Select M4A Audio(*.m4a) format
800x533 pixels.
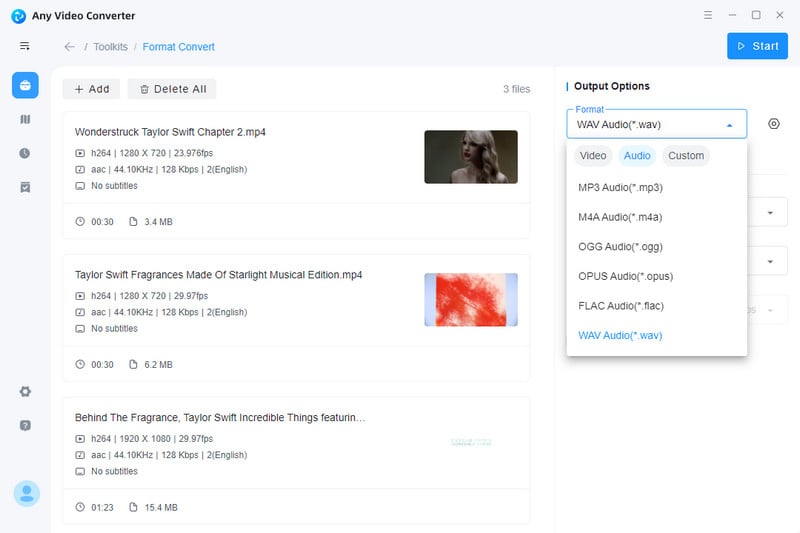(657, 217)
